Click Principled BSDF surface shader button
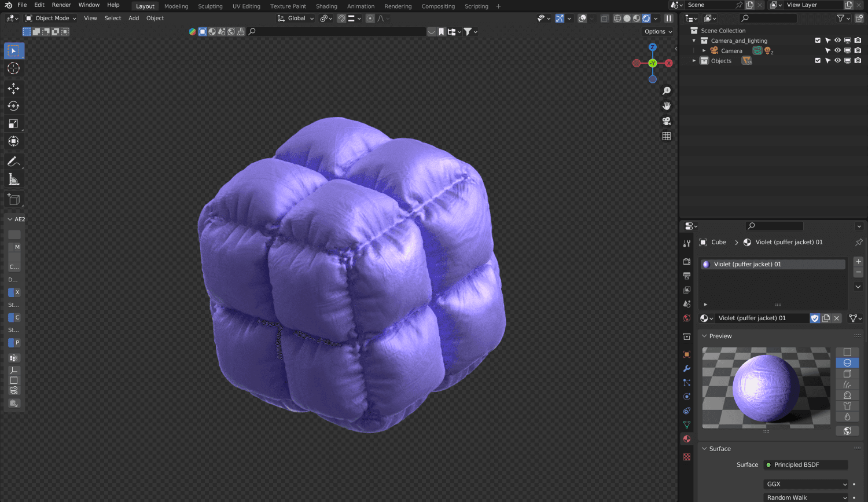The image size is (868, 502). click(x=806, y=465)
